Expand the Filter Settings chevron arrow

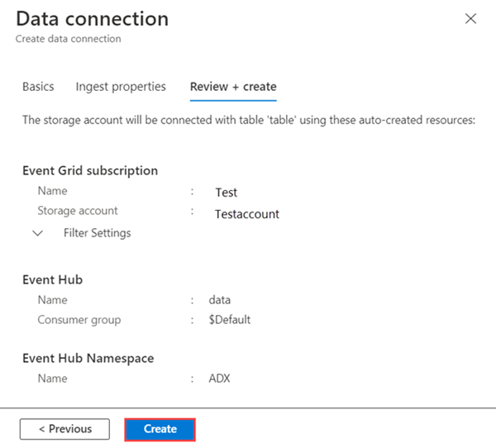click(38, 233)
